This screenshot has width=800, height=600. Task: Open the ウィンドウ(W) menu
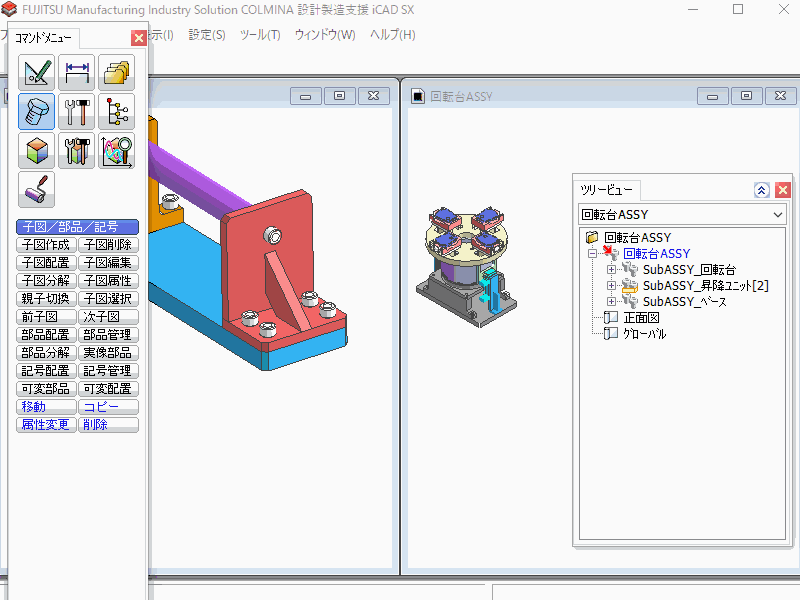[325, 35]
